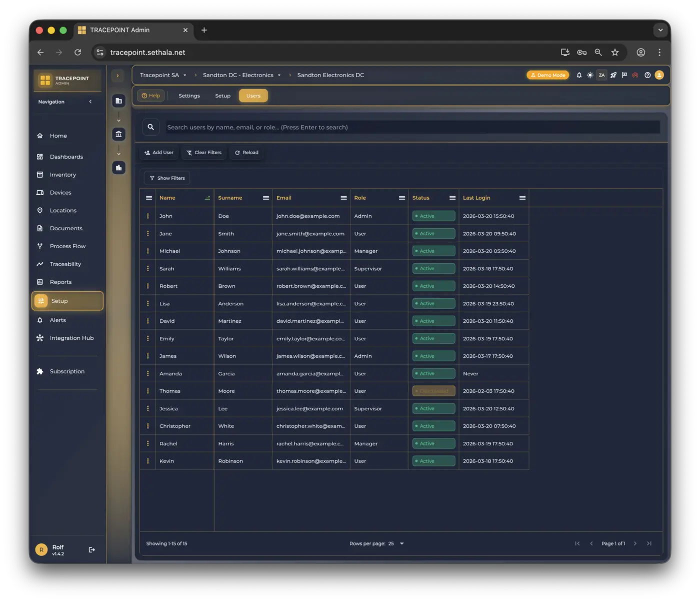Click the logout icon beside Rolf
The width and height of the screenshot is (700, 602).
point(92,550)
